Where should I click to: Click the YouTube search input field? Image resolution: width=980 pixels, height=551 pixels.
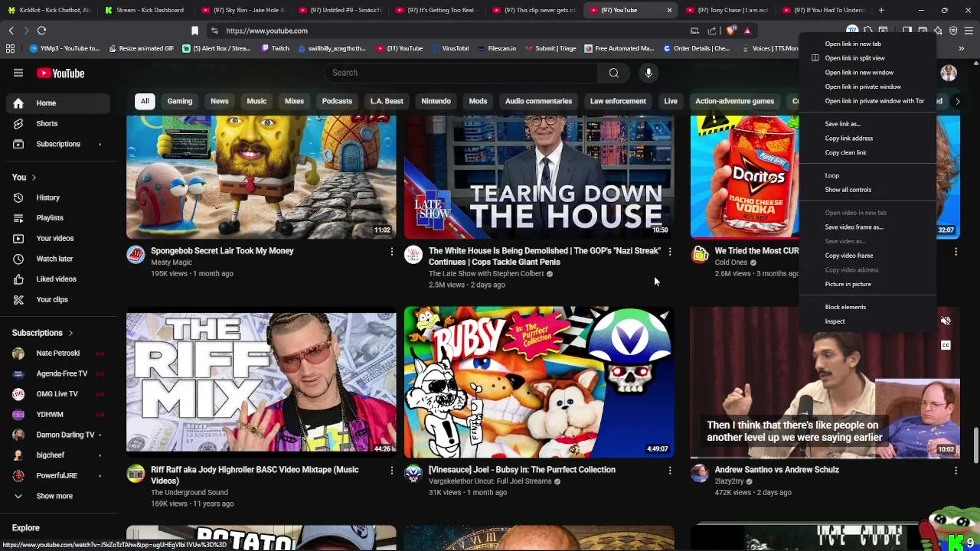point(462,73)
